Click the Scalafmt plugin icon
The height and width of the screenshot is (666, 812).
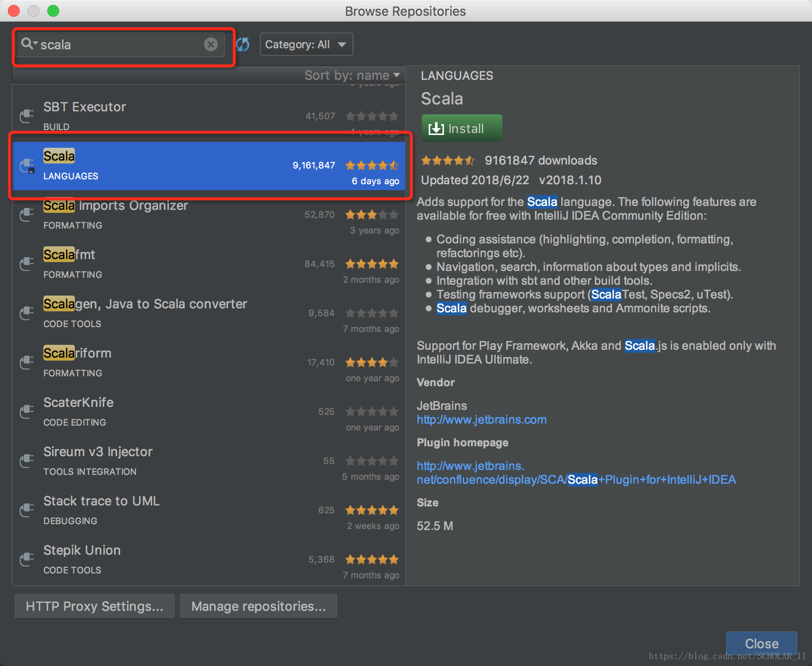pyautogui.click(x=27, y=264)
